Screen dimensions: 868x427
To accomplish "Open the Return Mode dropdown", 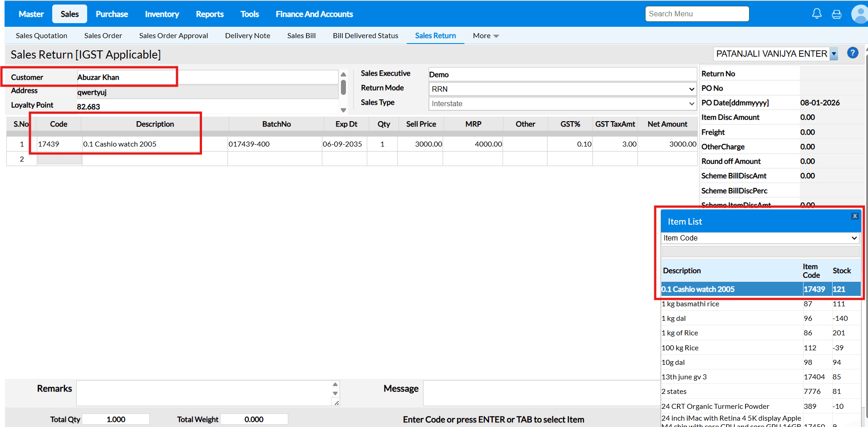I will (562, 89).
